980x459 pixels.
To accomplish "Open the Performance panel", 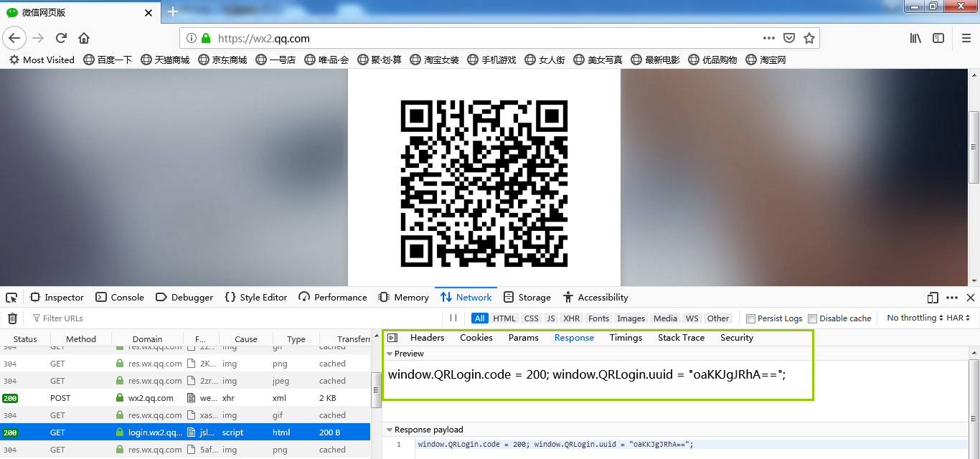I will click(x=333, y=298).
